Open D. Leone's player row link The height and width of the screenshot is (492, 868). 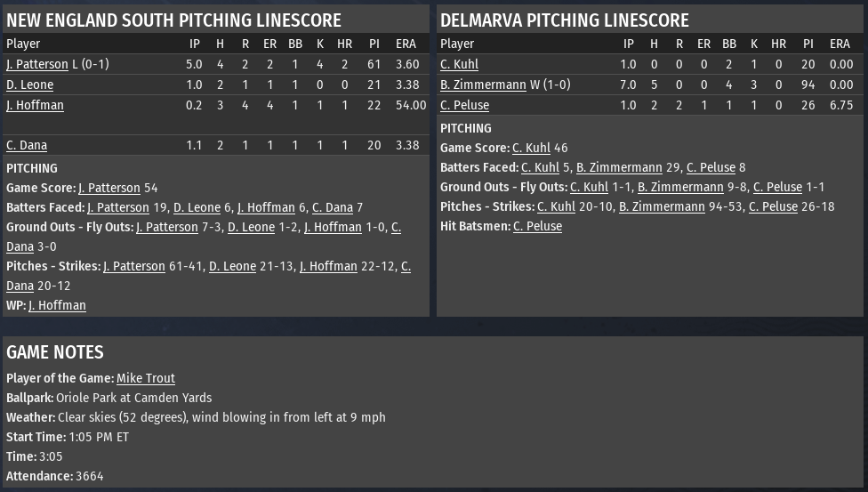point(30,85)
